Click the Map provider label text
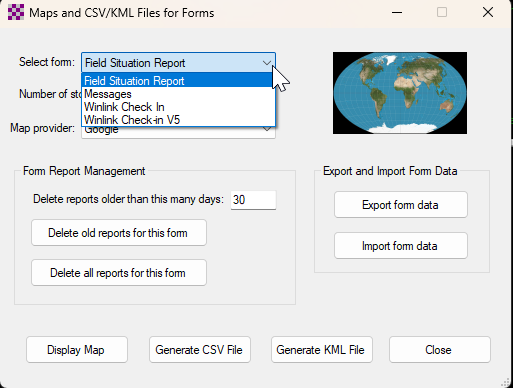This screenshot has width=513, height=388. 42,128
